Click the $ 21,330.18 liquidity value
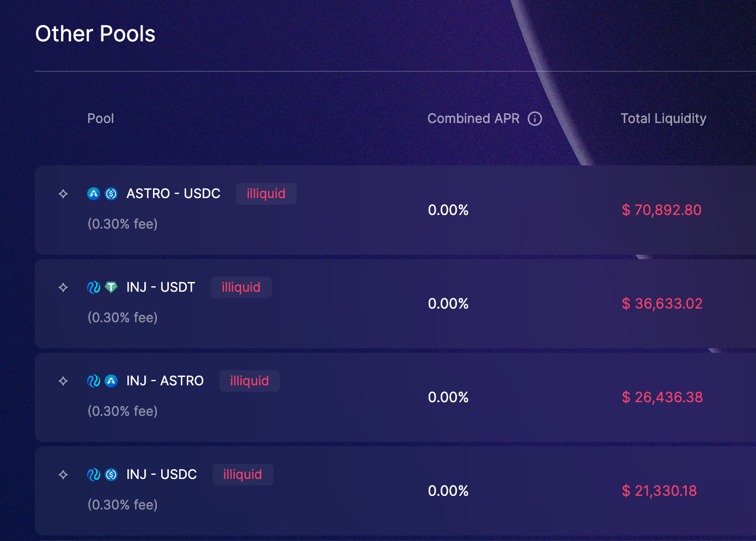The width and height of the screenshot is (756, 541). point(659,491)
